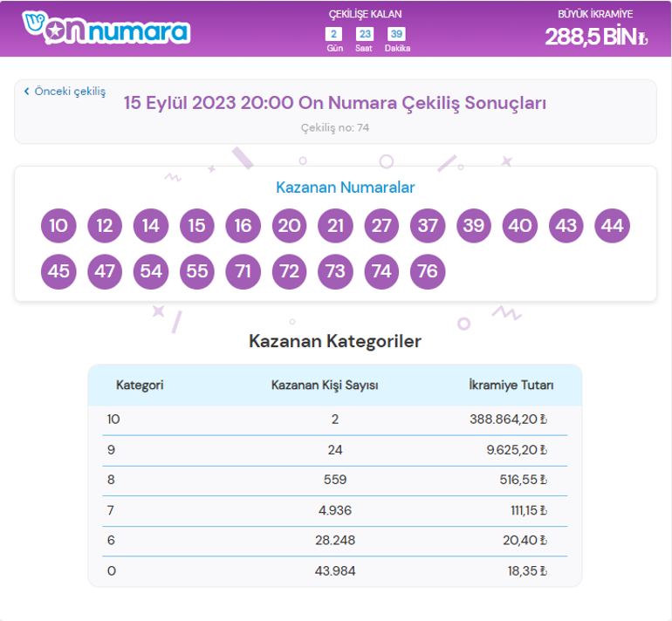Select the category 10 row label
The height and width of the screenshot is (621, 672).
point(113,420)
